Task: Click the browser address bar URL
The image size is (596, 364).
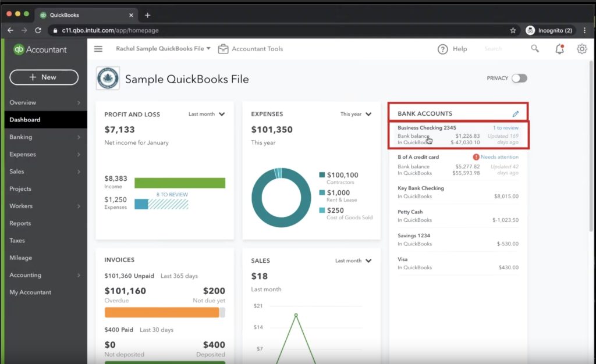Action: click(110, 30)
